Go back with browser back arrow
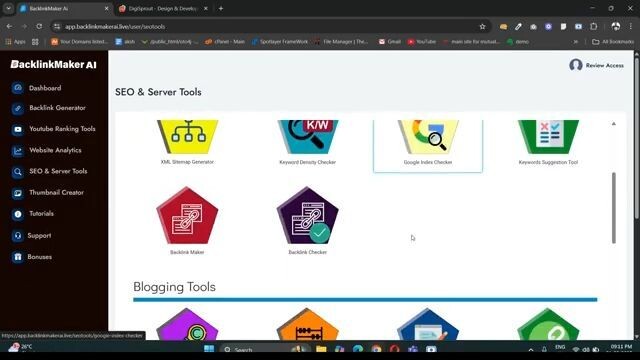This screenshot has height=360, width=640. (9, 27)
